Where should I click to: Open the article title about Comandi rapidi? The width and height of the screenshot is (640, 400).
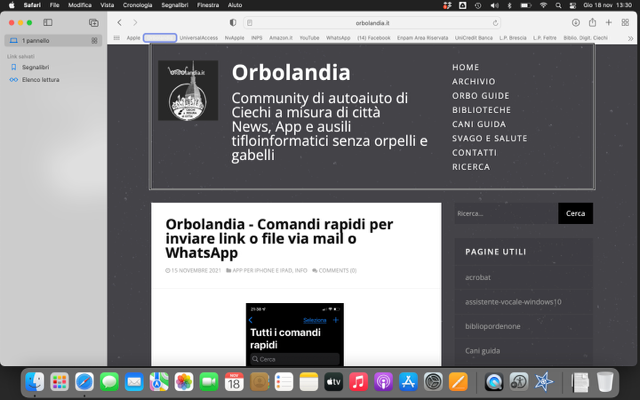pyautogui.click(x=279, y=238)
